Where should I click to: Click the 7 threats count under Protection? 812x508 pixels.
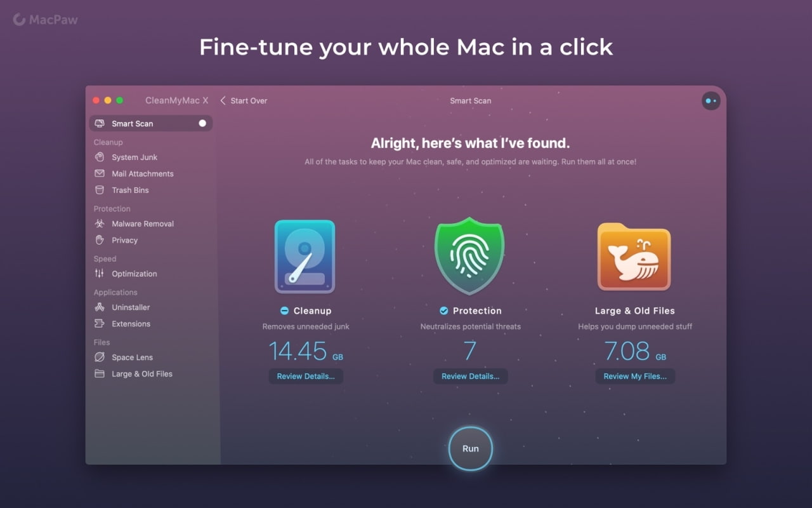[470, 351]
